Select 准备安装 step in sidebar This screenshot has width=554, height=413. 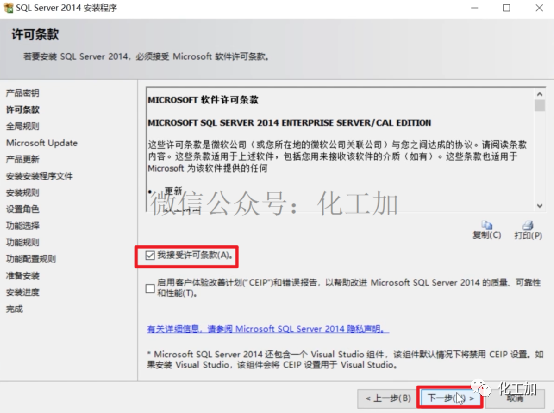click(23, 276)
